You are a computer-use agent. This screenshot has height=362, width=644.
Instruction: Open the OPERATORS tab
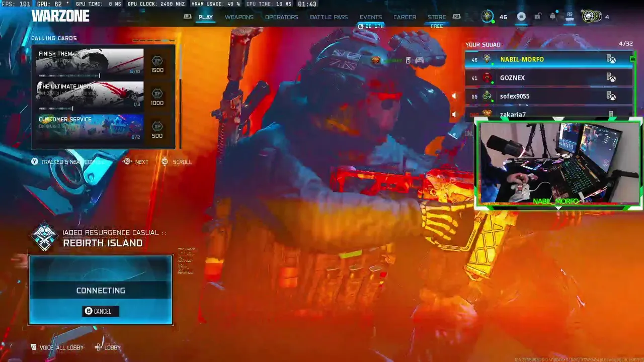281,17
